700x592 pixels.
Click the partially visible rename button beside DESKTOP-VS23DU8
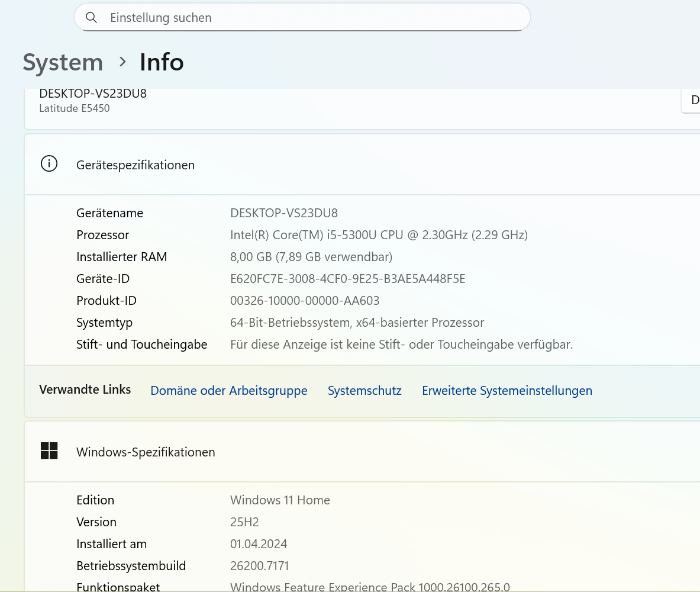coord(691,100)
